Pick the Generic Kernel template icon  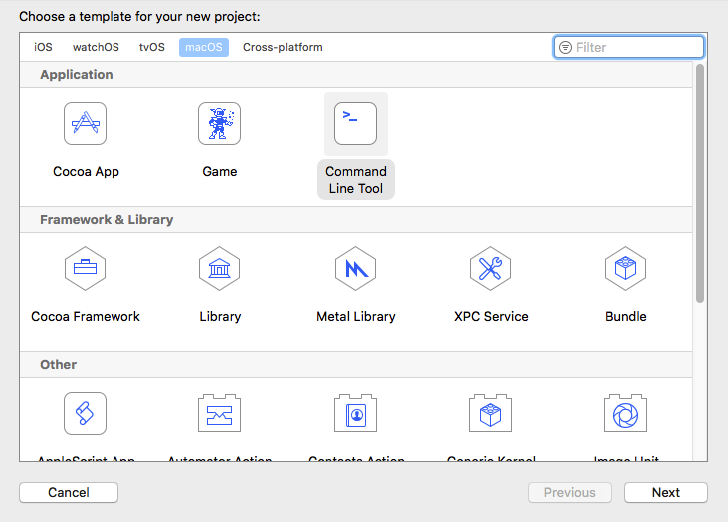490,413
